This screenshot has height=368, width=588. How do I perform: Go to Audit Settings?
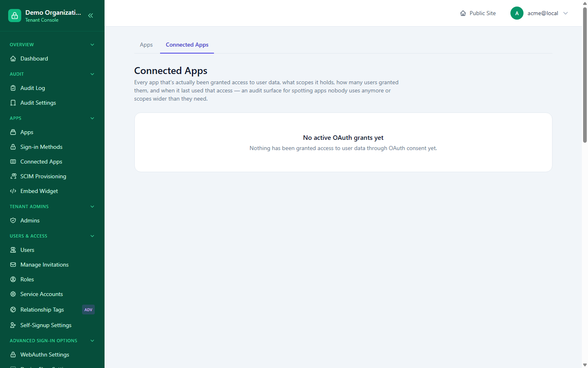[x=52, y=103]
